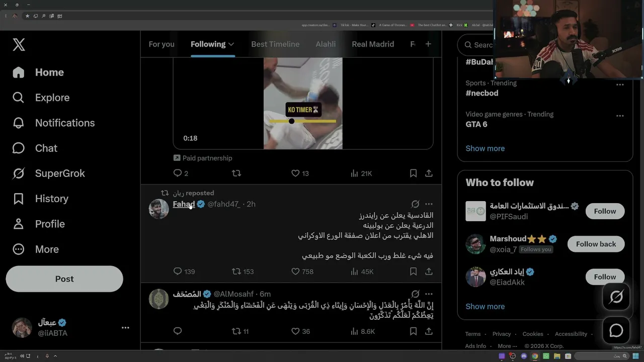
Task: Switch to the For you tab
Action: click(x=162, y=44)
